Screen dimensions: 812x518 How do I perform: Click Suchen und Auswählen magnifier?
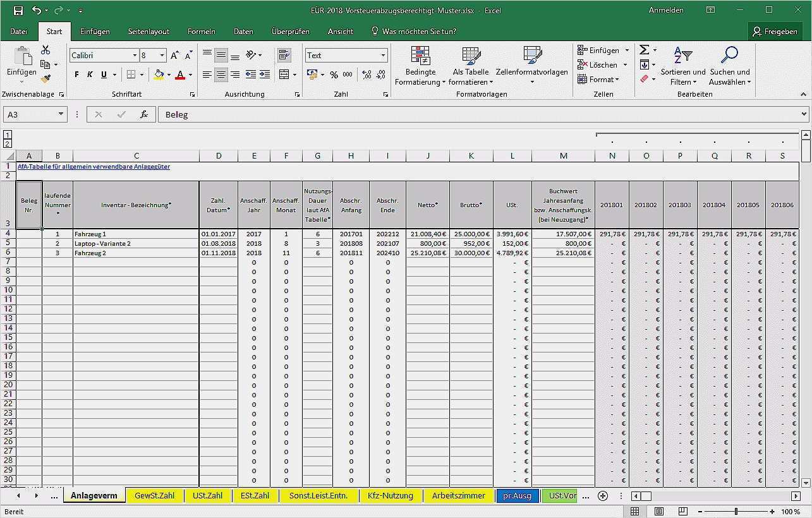(729, 66)
